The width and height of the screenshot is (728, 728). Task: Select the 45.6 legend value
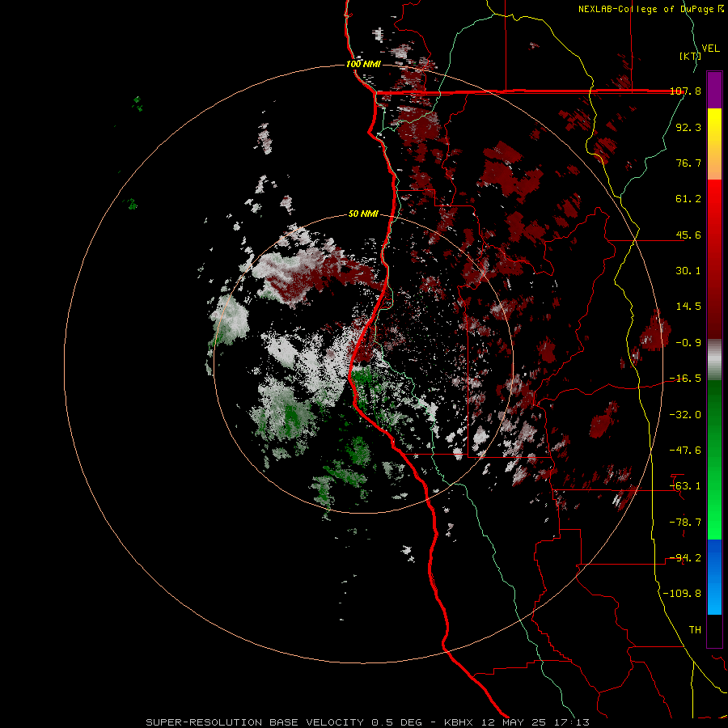point(688,235)
